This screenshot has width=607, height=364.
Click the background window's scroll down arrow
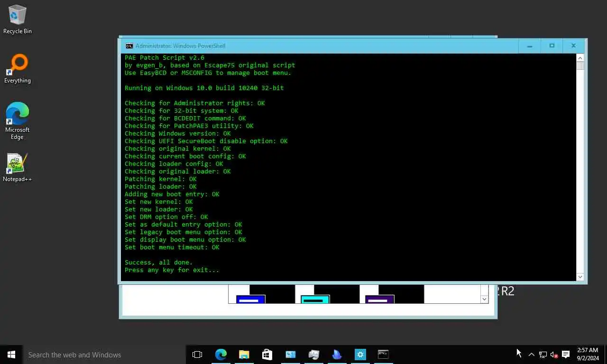[484, 299]
